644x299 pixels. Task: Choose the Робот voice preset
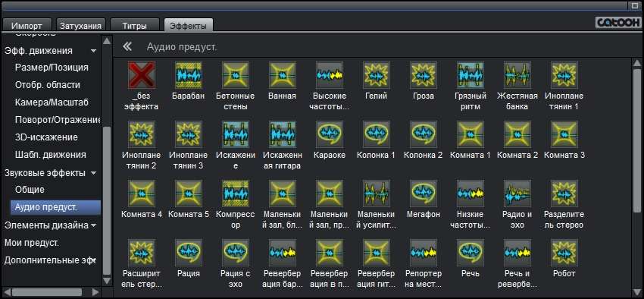[564, 253]
